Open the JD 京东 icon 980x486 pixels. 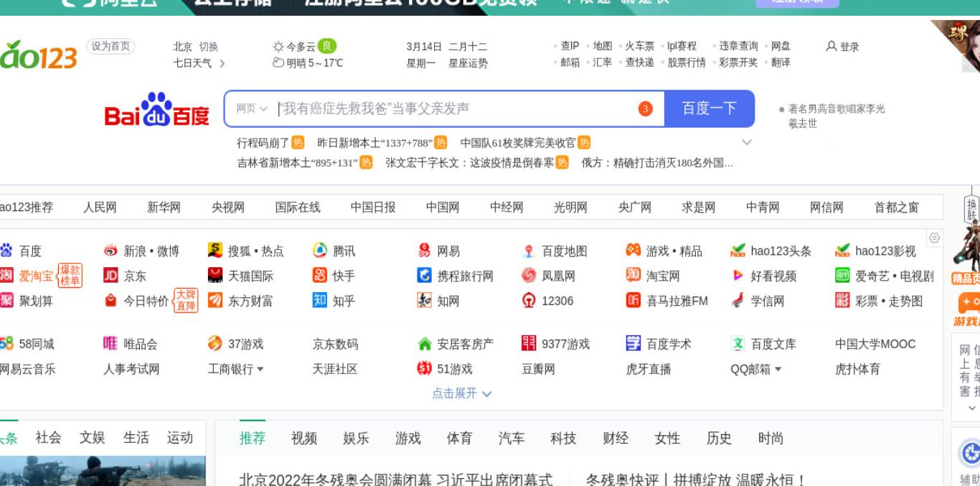[x=110, y=276]
